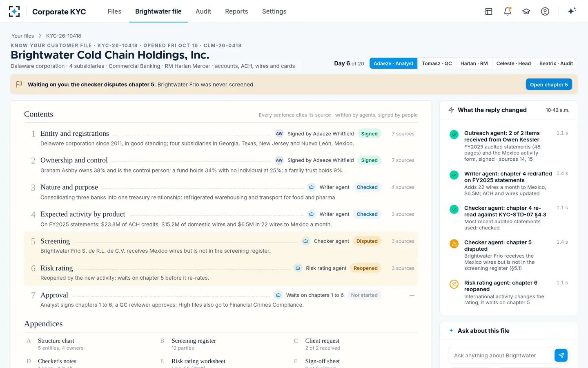Image resolution: width=588 pixels, height=368 pixels.
Task: Open the notifications bell
Action: click(x=508, y=11)
